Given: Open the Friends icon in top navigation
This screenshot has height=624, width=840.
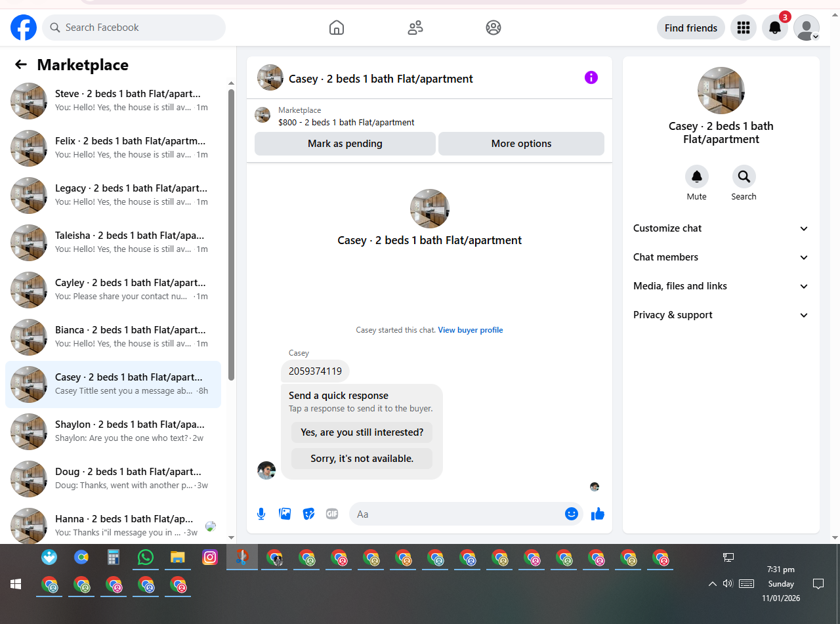Looking at the screenshot, I should [x=415, y=28].
